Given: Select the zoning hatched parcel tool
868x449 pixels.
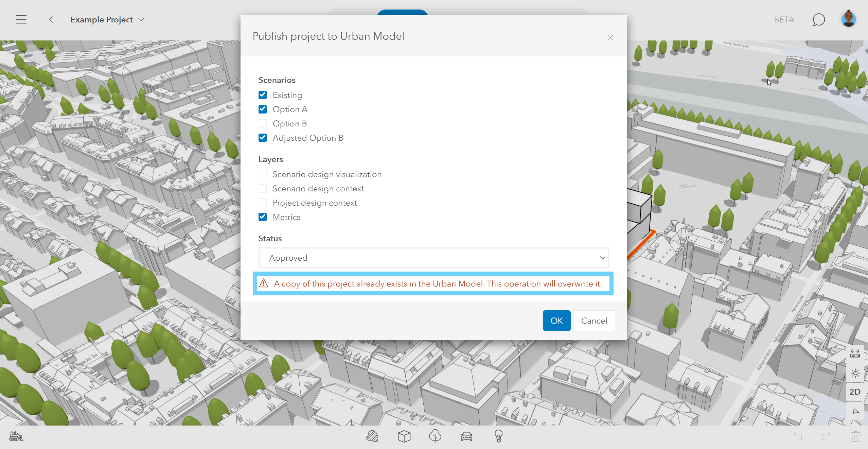Looking at the screenshot, I should pyautogui.click(x=372, y=436).
